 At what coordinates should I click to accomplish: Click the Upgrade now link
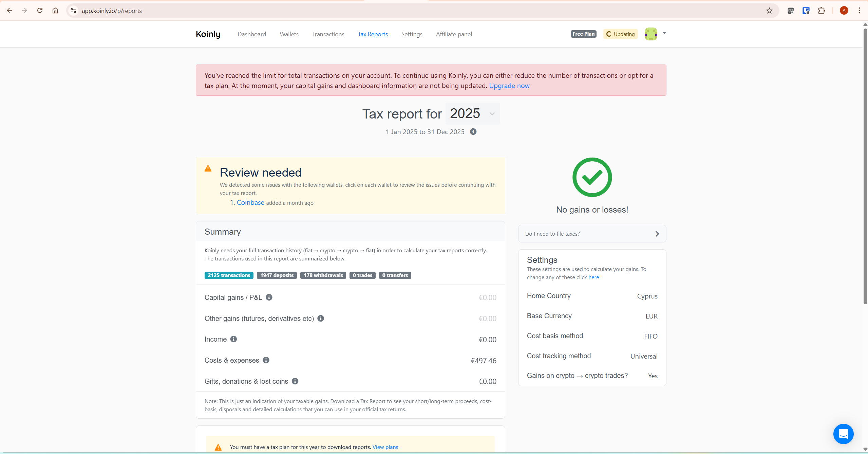pyautogui.click(x=509, y=86)
